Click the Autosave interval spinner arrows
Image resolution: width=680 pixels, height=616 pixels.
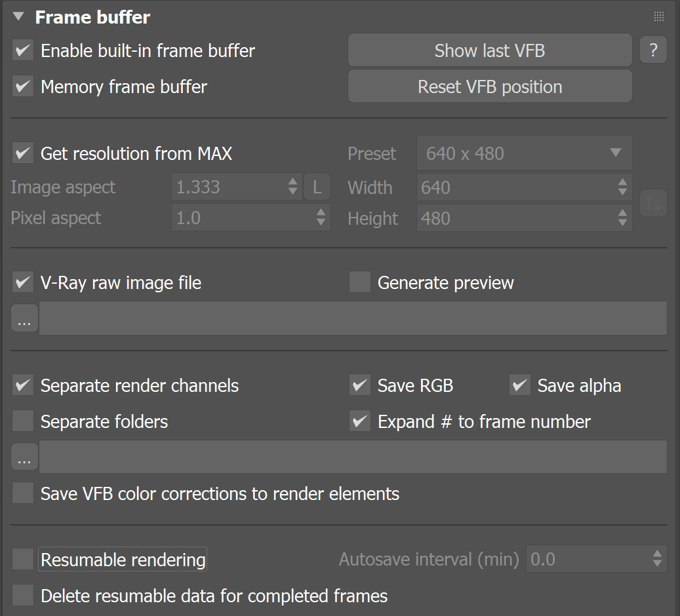point(657,559)
